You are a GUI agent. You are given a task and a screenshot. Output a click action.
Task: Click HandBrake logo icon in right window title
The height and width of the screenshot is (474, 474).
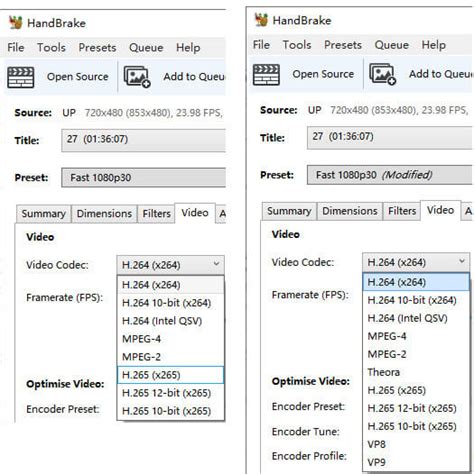click(261, 20)
